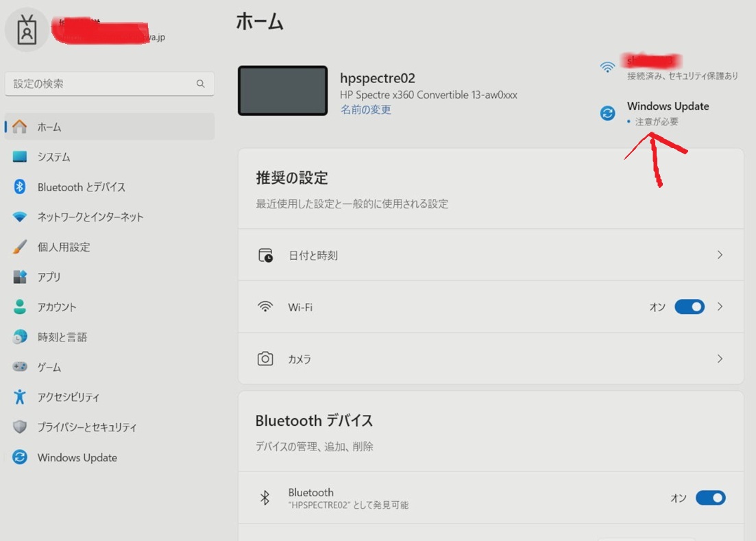Open the アプリ settings page
This screenshot has height=541, width=756.
click(x=110, y=277)
